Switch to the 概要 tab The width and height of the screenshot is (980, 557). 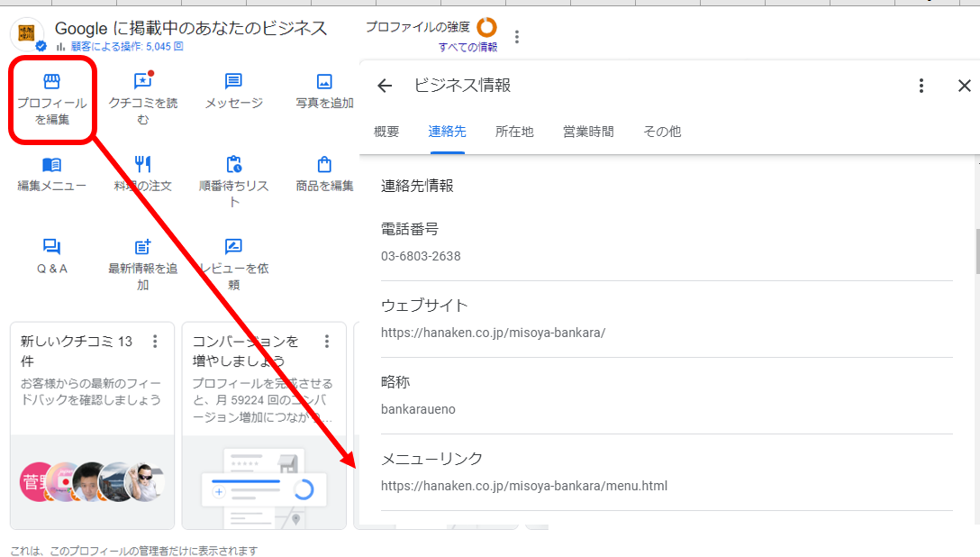click(386, 132)
